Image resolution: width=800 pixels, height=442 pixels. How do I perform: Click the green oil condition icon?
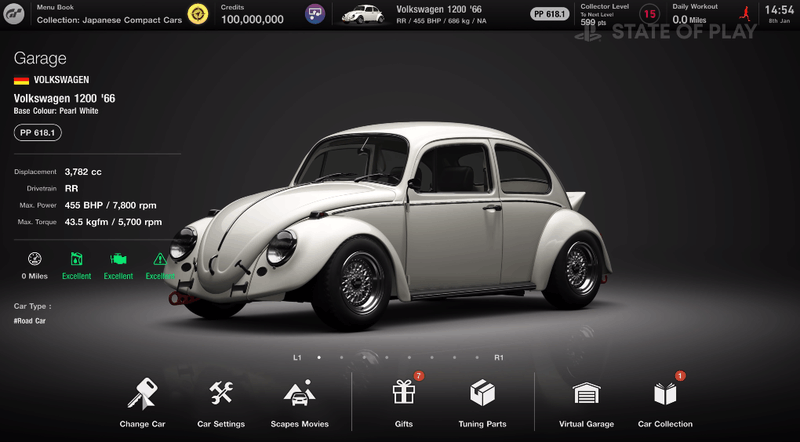77,259
